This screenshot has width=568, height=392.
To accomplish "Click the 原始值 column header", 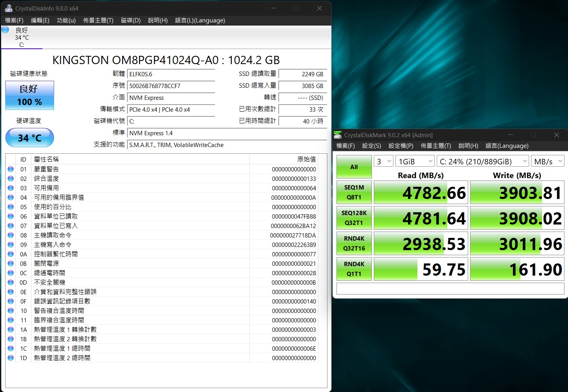I will coord(283,159).
